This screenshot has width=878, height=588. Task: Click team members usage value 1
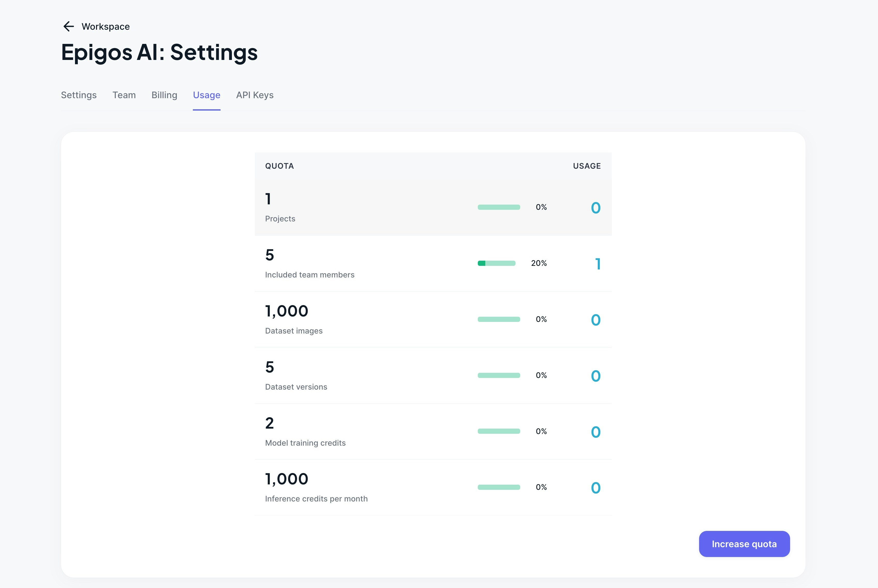click(597, 264)
